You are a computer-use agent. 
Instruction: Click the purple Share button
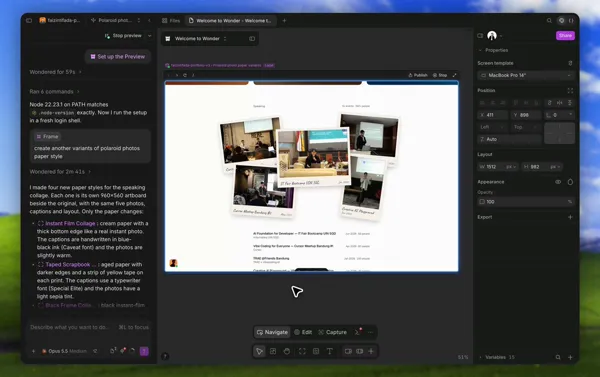565,36
